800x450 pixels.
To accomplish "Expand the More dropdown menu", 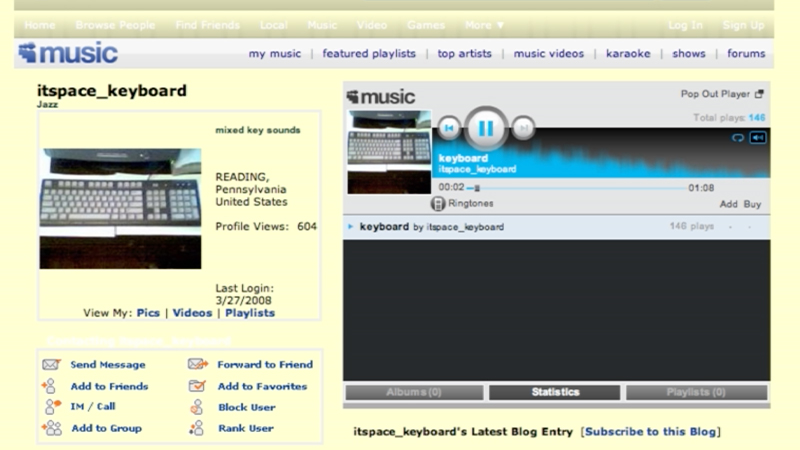I will click(x=484, y=25).
